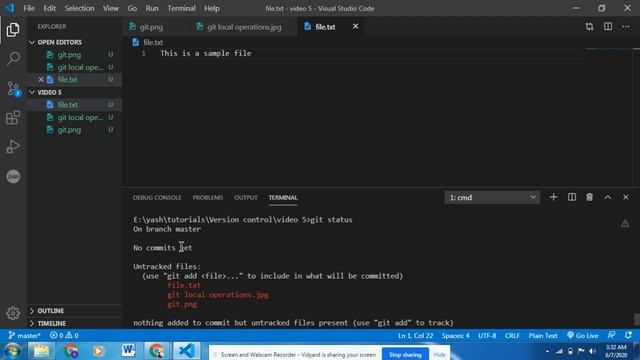Open the Terminal menu

[x=181, y=8]
